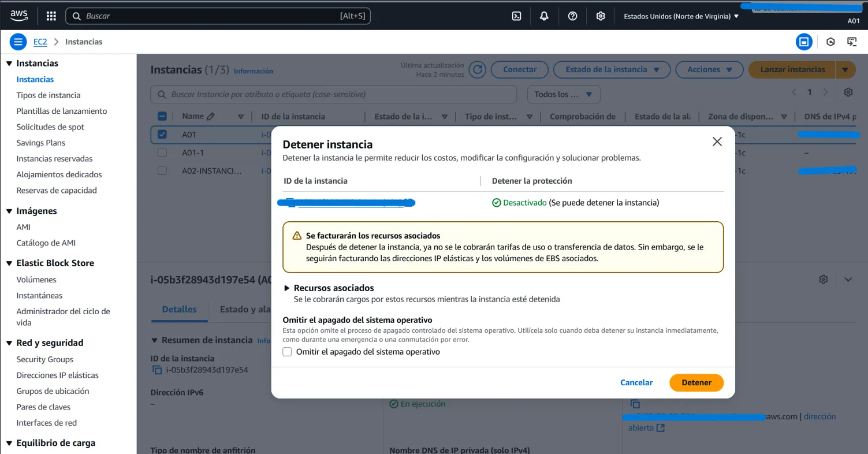Enable Omitir el apagado del sistema operativo
Screen dimensions: 868x454
tap(287, 352)
